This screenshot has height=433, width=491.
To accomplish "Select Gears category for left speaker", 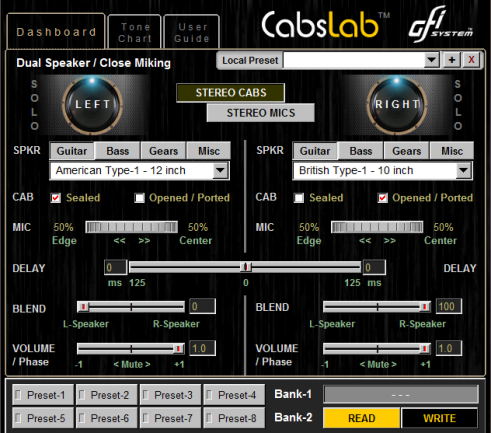I will (x=163, y=151).
